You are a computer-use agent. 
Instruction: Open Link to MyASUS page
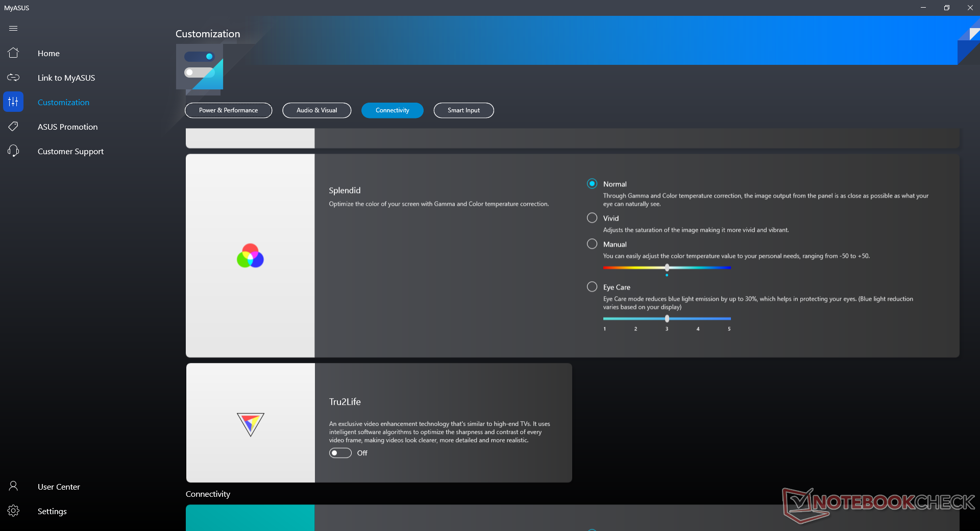pos(66,78)
